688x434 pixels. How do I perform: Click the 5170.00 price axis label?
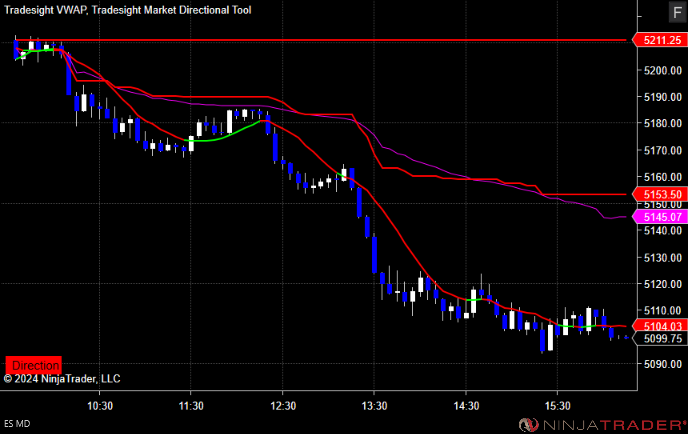(x=663, y=151)
